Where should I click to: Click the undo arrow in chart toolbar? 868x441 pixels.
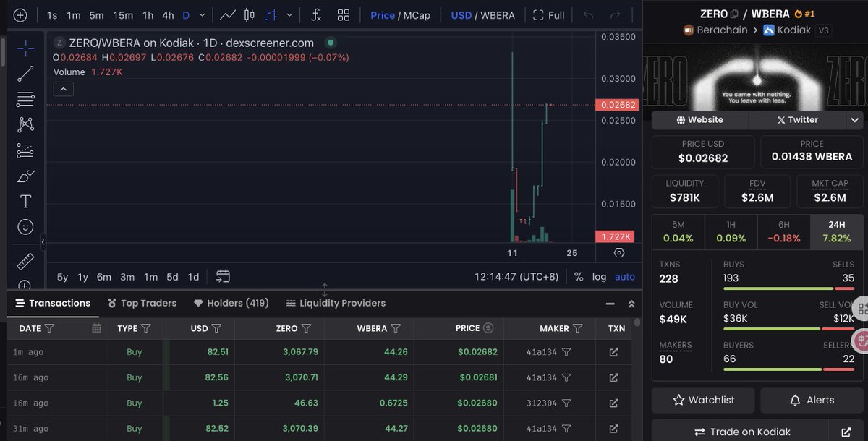(x=588, y=15)
